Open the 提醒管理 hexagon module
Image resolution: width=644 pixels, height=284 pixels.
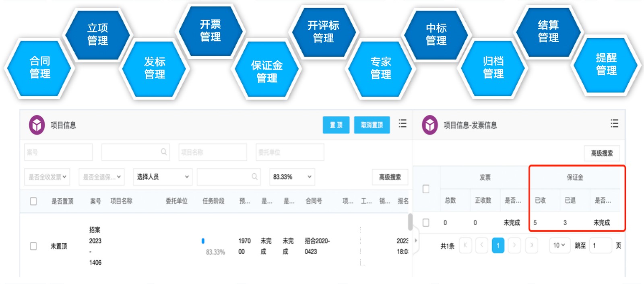[606, 65]
